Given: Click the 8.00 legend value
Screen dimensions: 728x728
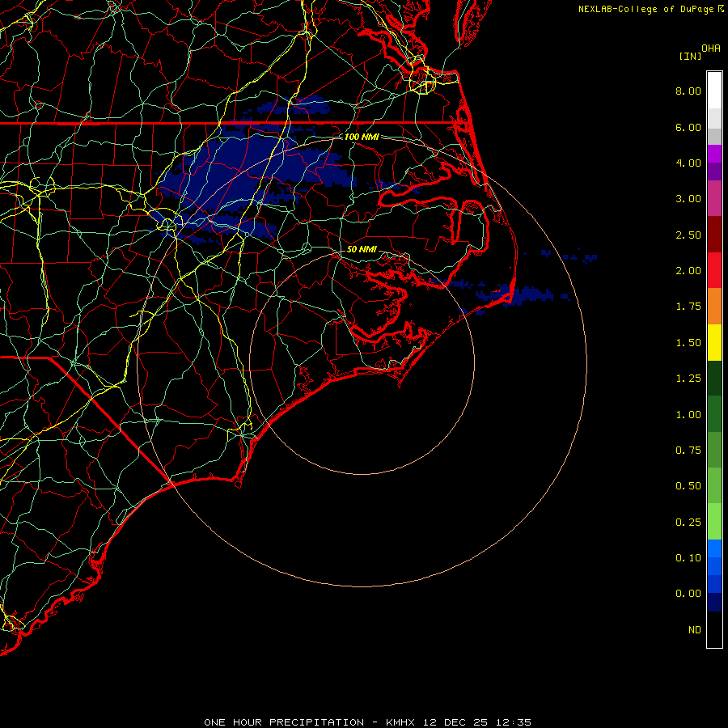Looking at the screenshot, I should click(688, 91).
